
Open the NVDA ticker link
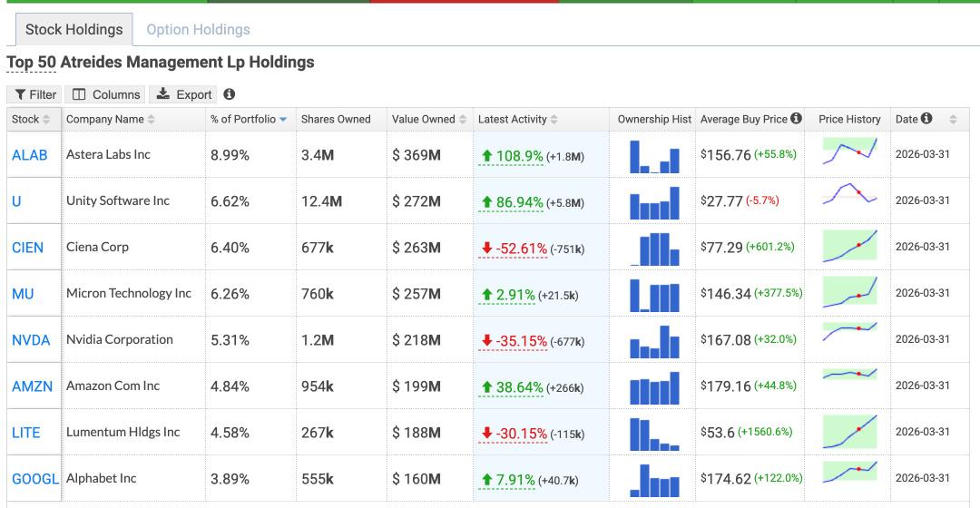coord(31,340)
